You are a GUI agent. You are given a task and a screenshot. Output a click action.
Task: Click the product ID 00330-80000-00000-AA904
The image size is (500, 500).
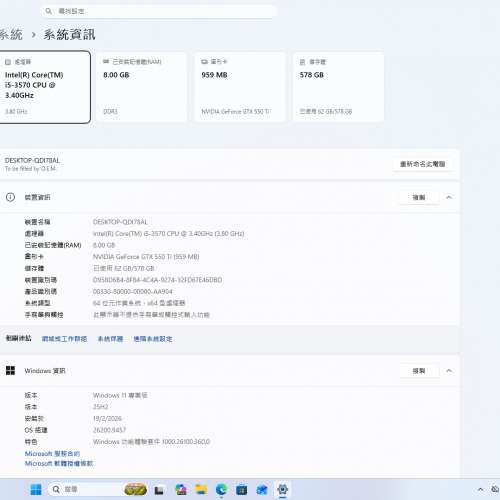point(132,292)
